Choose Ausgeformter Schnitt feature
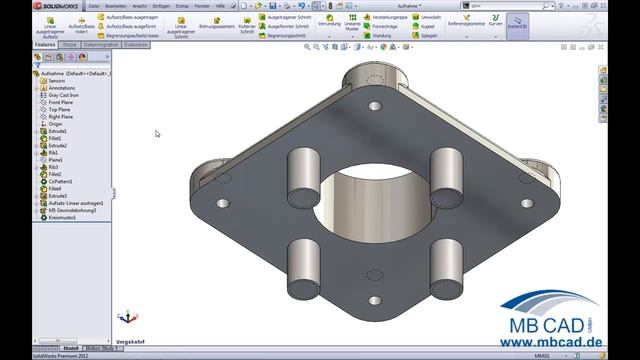 (x=284, y=26)
